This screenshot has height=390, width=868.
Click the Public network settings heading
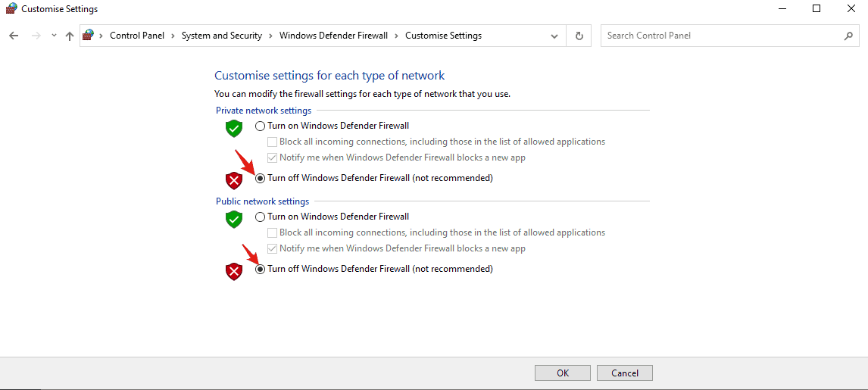[x=262, y=201]
